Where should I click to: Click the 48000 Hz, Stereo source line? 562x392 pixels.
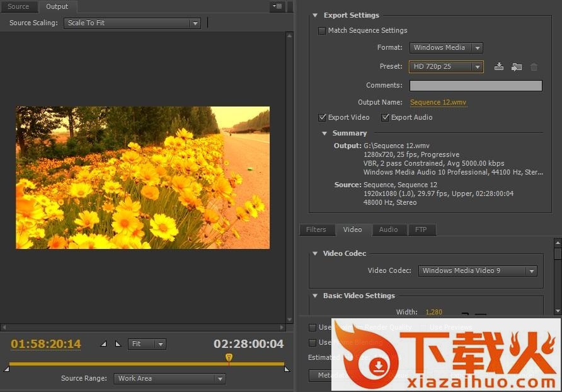tap(390, 203)
